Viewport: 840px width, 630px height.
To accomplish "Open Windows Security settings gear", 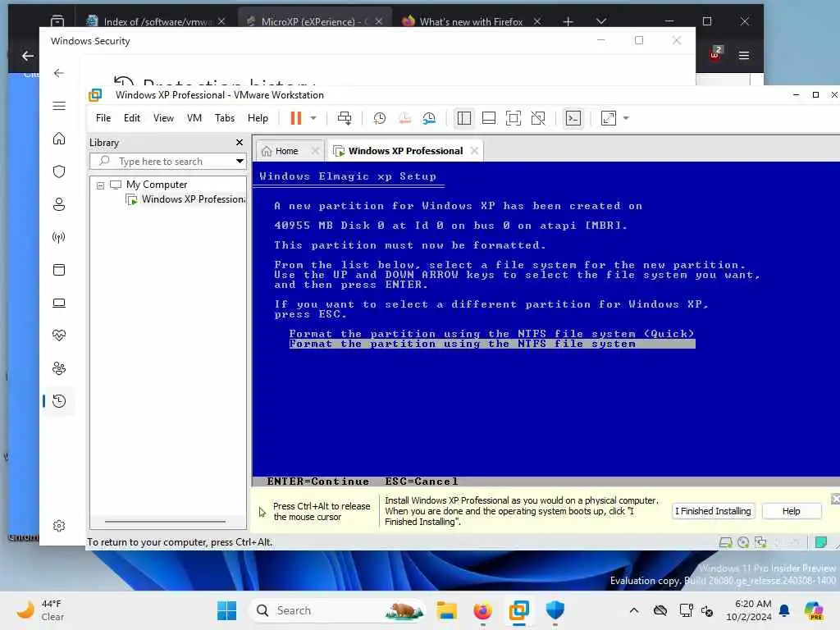I will coord(59,526).
